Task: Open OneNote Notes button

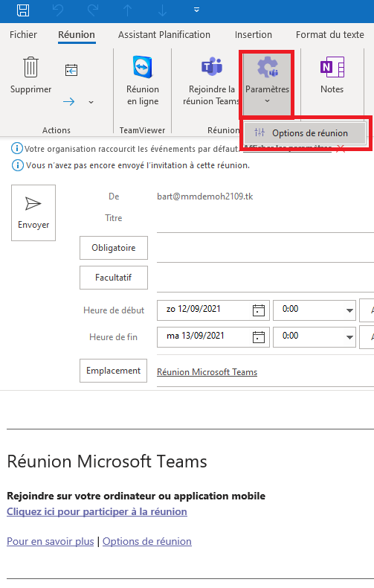Action: pos(332,74)
